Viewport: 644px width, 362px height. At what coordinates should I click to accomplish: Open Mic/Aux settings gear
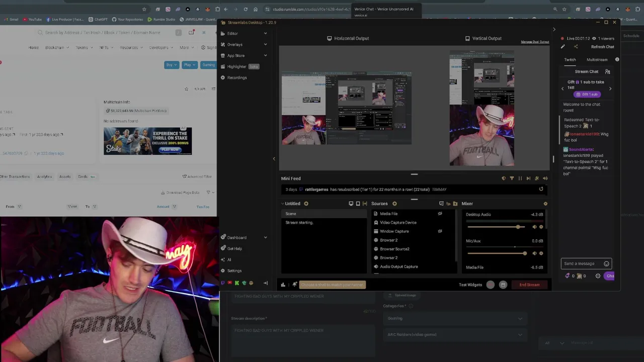coord(541,253)
